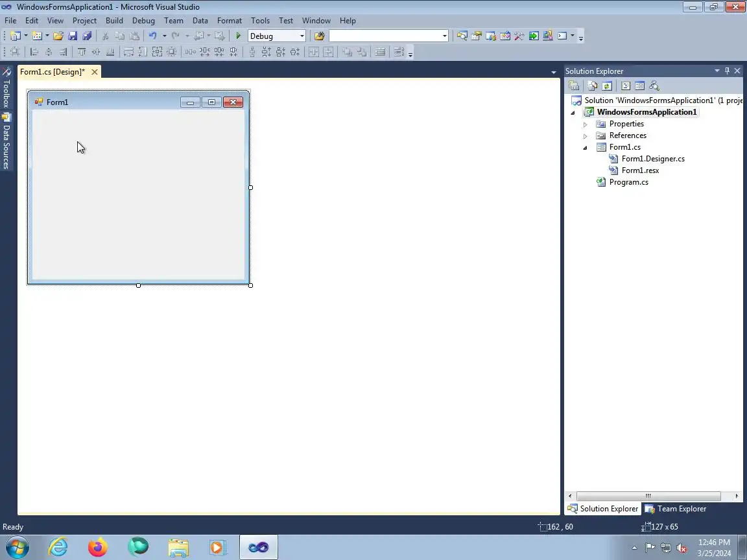Open the Data Sources side tab
The image size is (747, 560).
6,141
